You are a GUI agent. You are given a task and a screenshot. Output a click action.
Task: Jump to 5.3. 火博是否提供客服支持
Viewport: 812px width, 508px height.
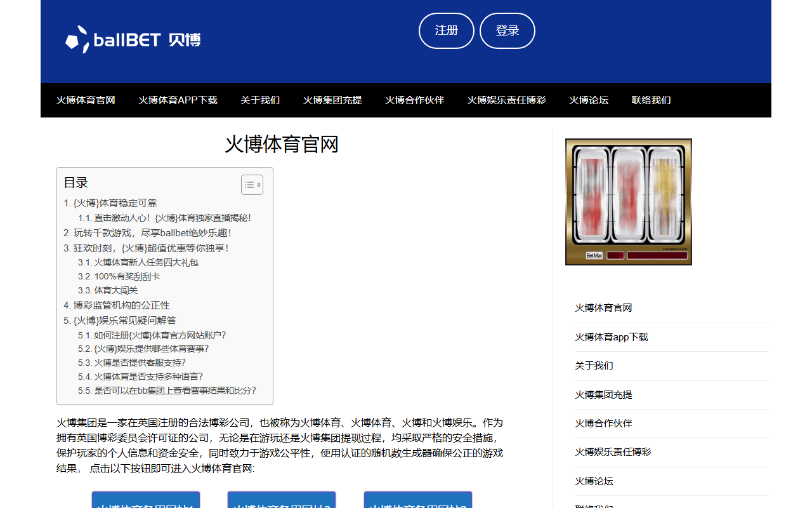coord(132,363)
